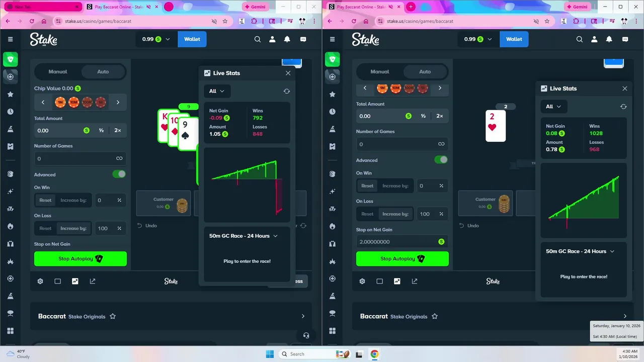Refresh Live Stats in right window
Viewport: 644px width, 362px height.
point(623,107)
